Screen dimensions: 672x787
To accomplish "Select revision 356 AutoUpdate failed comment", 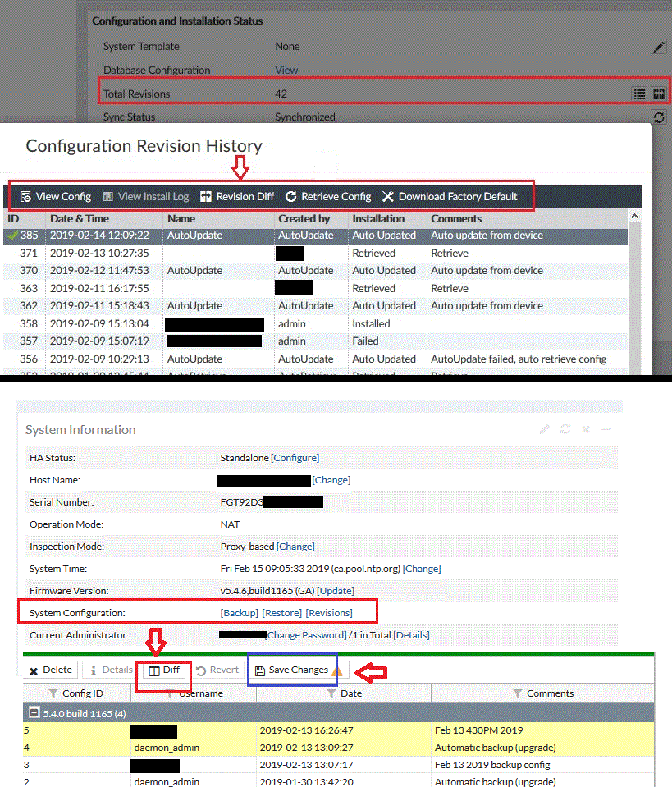I will (315, 359).
